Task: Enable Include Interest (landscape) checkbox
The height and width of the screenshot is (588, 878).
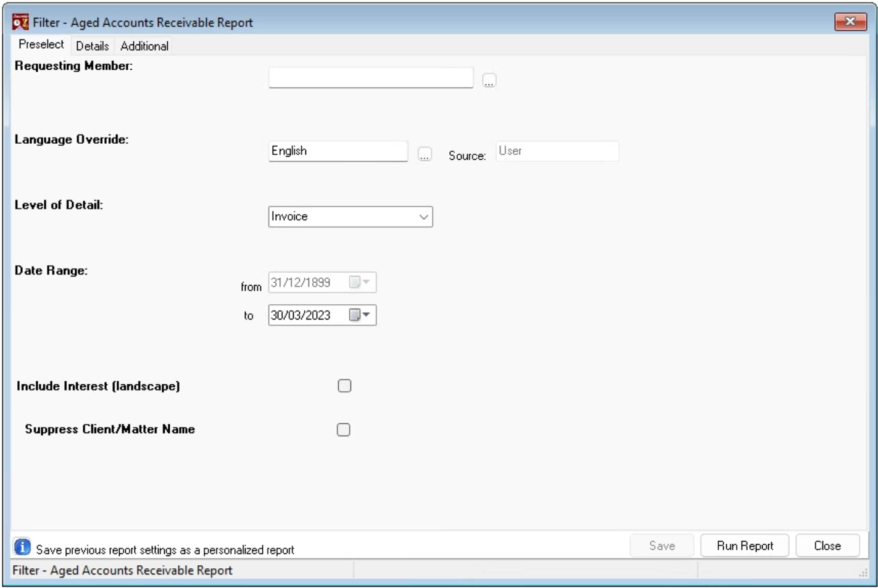Action: 344,386
